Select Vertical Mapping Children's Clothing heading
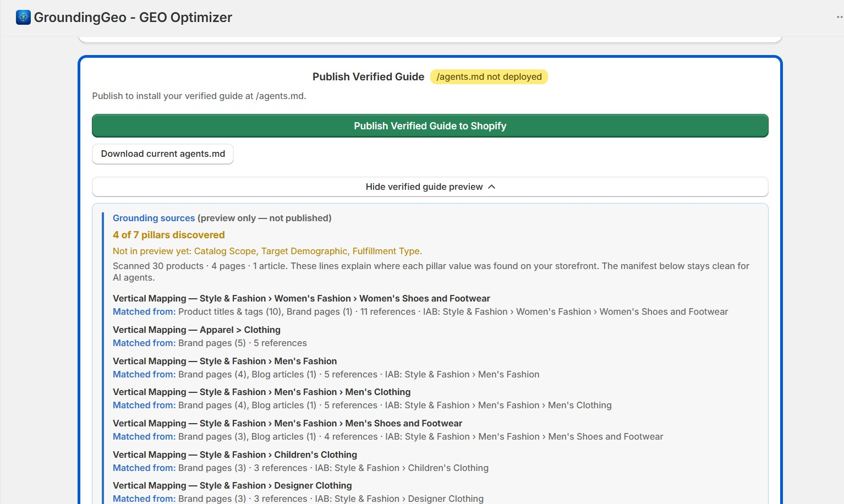 pyautogui.click(x=235, y=455)
